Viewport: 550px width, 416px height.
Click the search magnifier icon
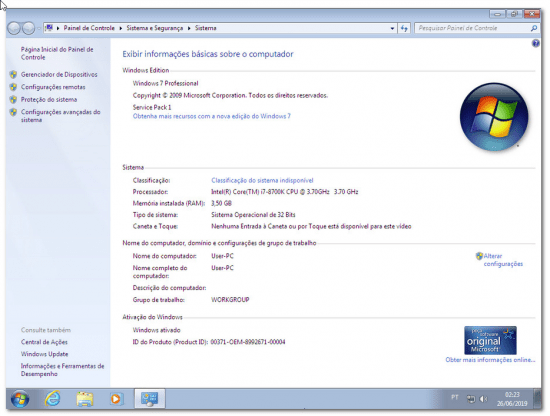click(x=534, y=28)
